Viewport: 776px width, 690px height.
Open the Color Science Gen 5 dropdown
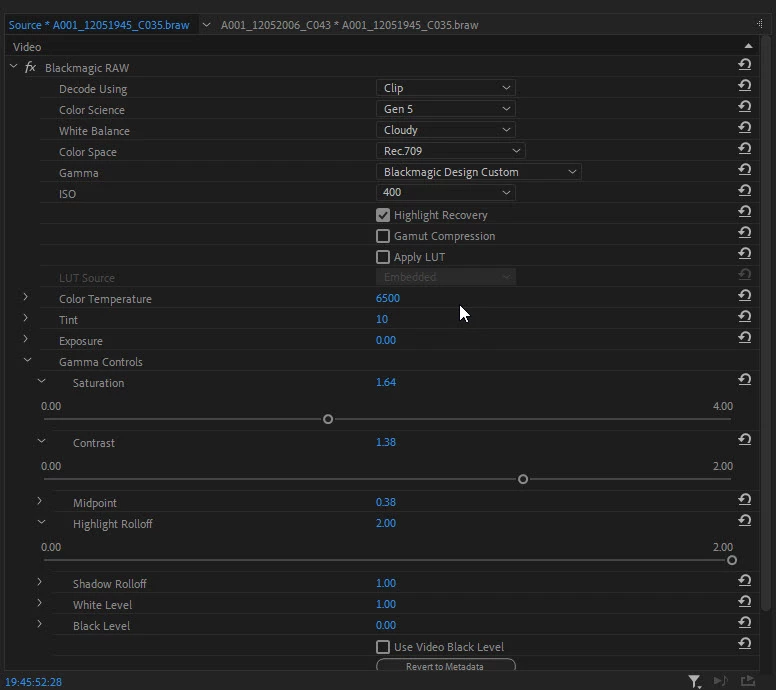coord(446,109)
